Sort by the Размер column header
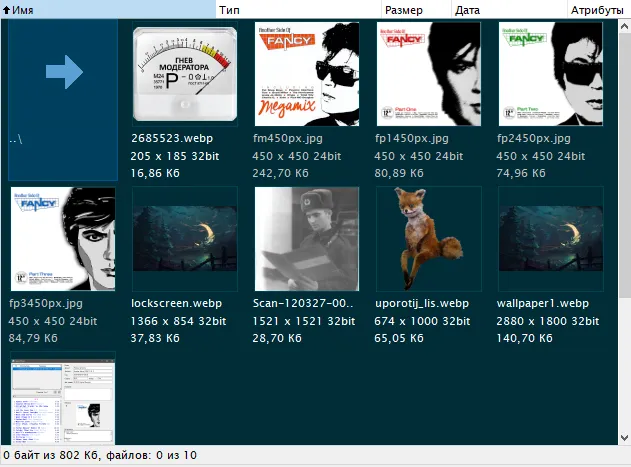 point(416,10)
